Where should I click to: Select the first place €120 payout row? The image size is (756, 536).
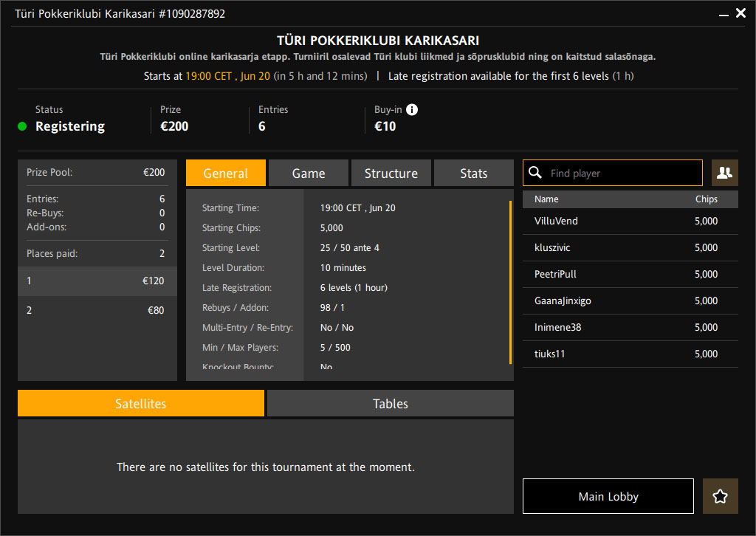coord(97,281)
